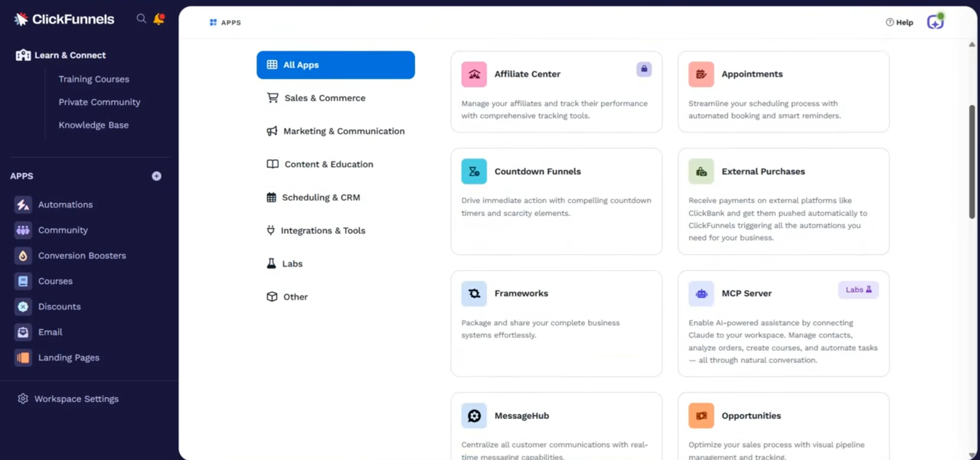Click the APPS breadcrumb text

point(231,22)
